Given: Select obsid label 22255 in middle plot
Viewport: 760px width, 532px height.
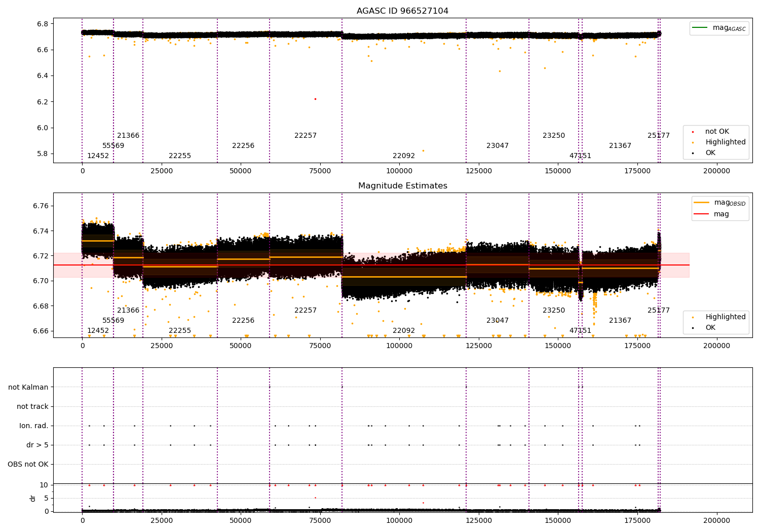Looking at the screenshot, I should tap(180, 331).
